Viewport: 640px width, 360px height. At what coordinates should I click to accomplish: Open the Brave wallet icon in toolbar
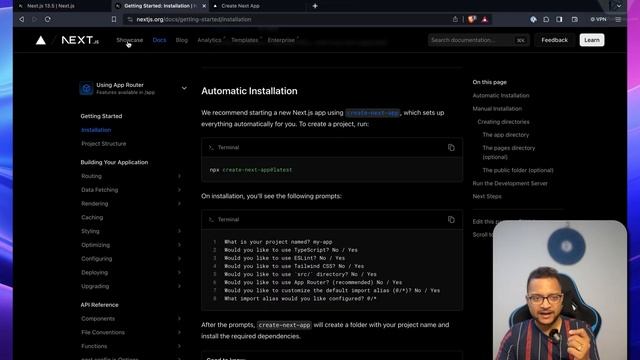pyautogui.click(x=575, y=19)
